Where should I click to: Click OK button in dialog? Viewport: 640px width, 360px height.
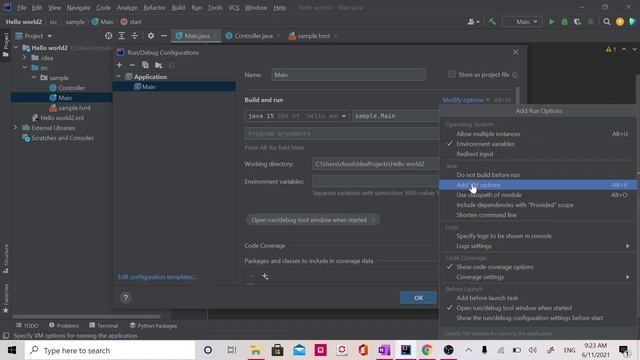coord(418,298)
